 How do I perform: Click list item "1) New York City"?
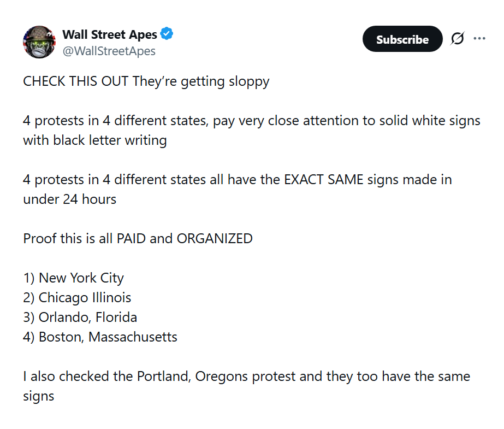click(73, 278)
